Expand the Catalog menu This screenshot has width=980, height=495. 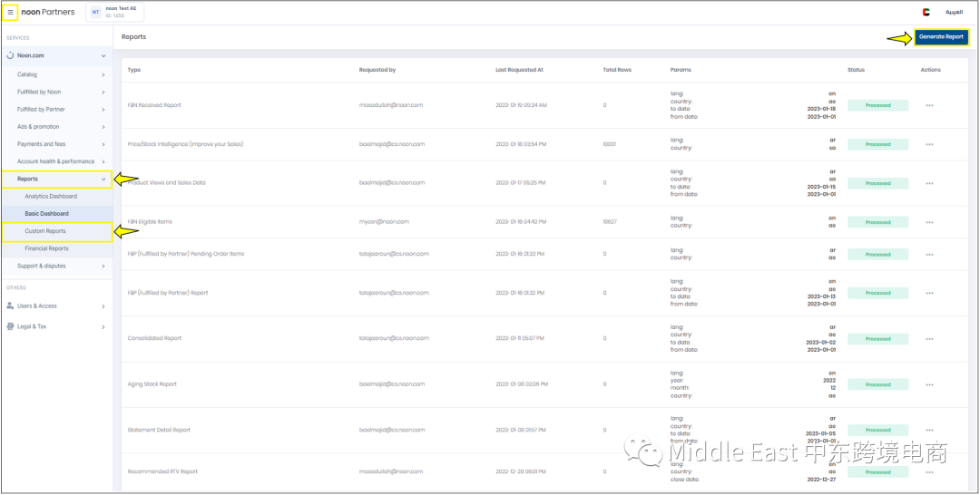click(62, 74)
